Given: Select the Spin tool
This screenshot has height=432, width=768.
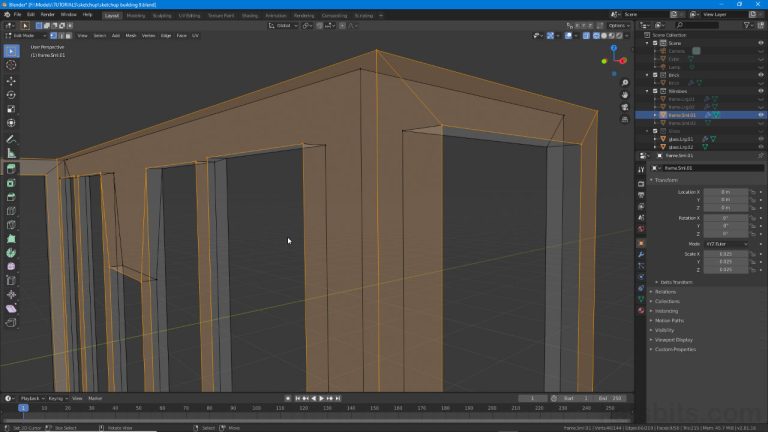Looking at the screenshot, I should [x=11, y=253].
